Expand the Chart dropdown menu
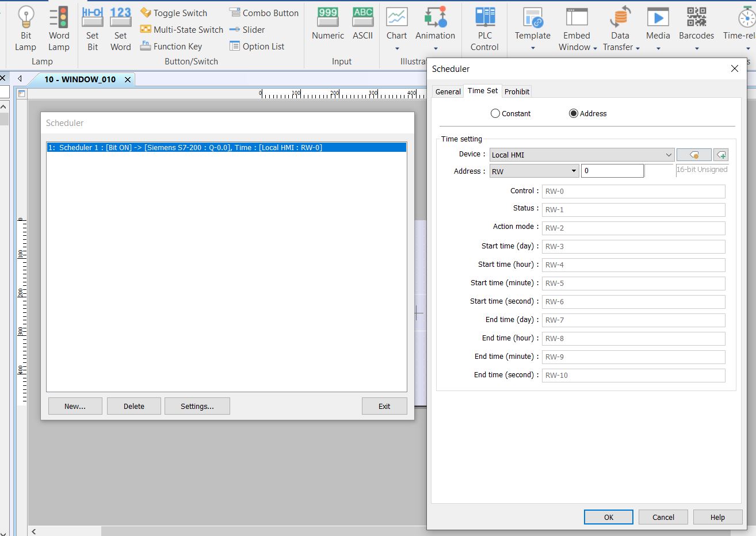The width and height of the screenshot is (756, 536). [397, 48]
